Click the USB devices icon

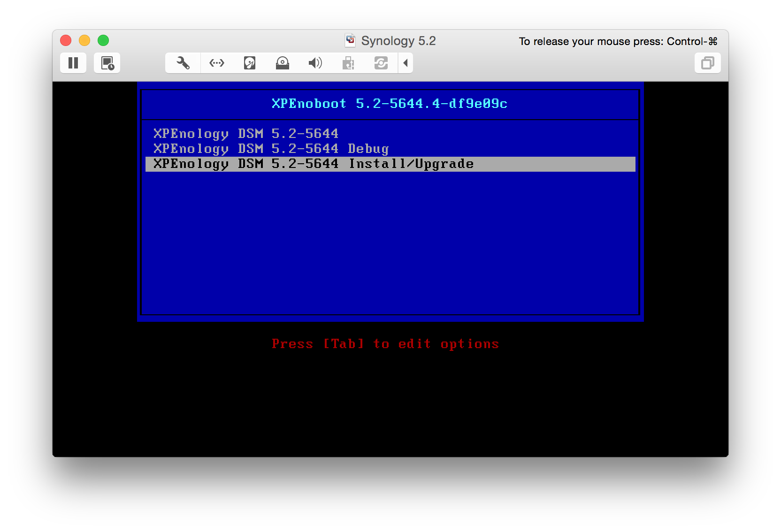point(348,63)
